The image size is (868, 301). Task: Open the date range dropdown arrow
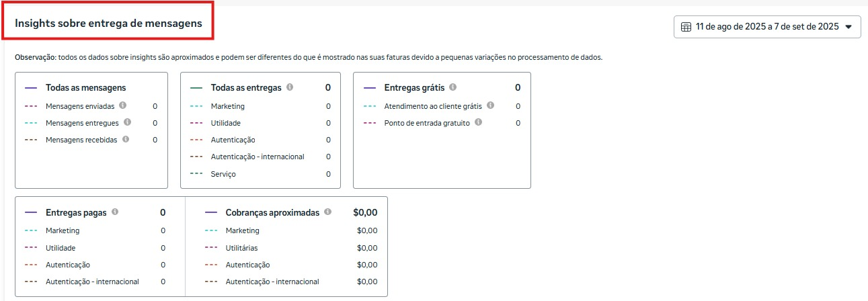tap(849, 27)
